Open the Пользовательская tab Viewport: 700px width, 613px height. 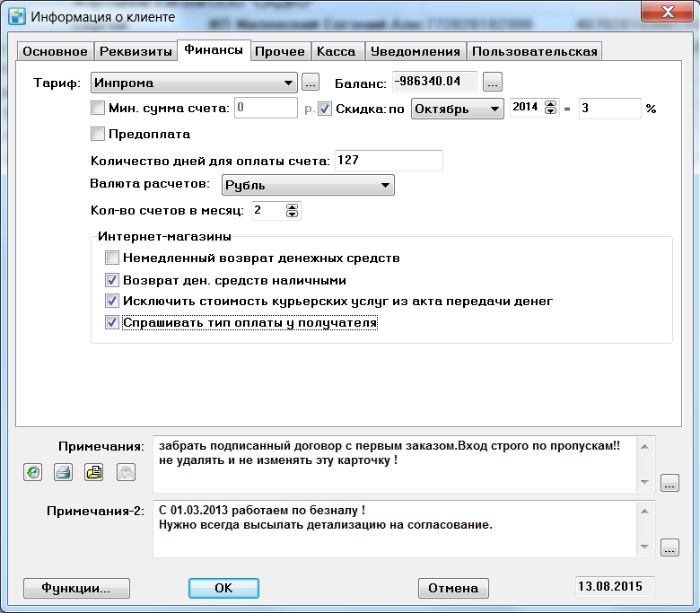tap(534, 51)
